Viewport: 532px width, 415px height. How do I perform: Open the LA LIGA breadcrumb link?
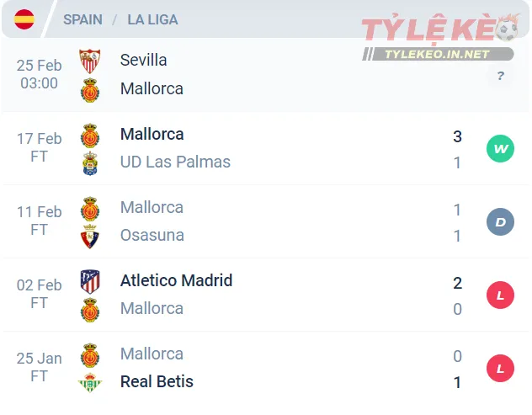tap(152, 19)
